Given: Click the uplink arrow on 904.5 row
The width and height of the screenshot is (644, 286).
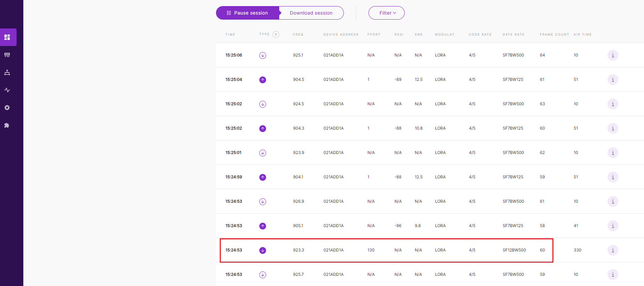Looking at the screenshot, I should [x=263, y=80].
